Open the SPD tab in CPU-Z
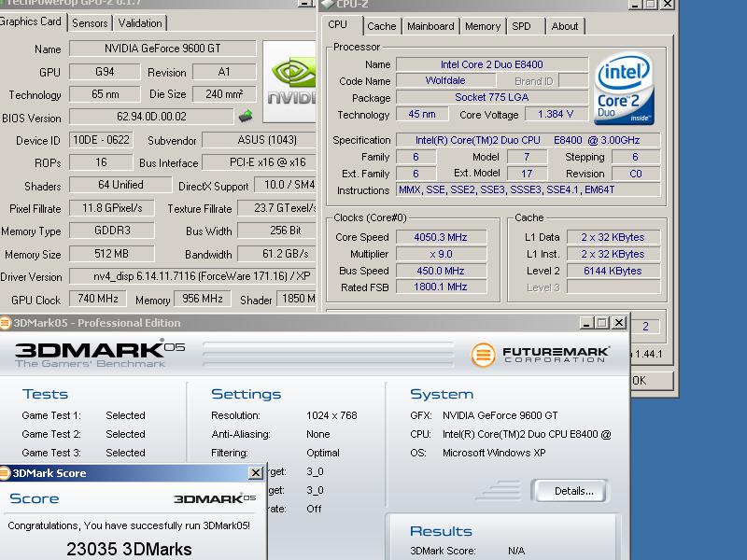 click(522, 26)
